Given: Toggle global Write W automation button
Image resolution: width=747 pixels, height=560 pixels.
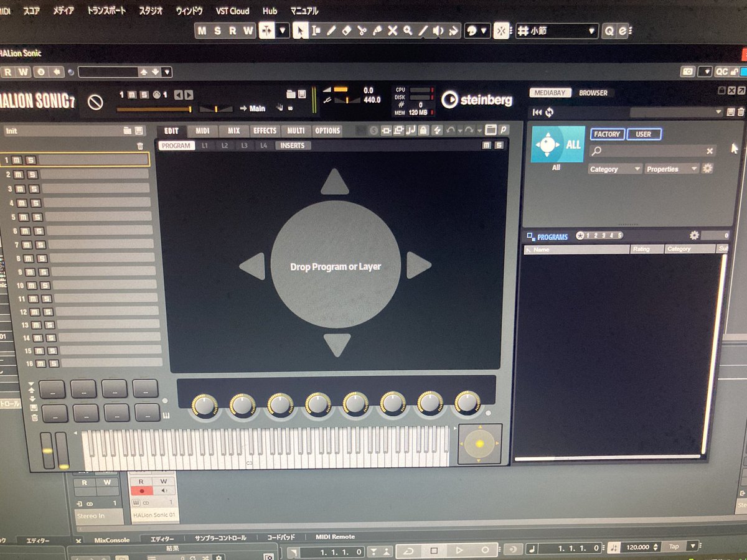Looking at the screenshot, I should (248, 30).
